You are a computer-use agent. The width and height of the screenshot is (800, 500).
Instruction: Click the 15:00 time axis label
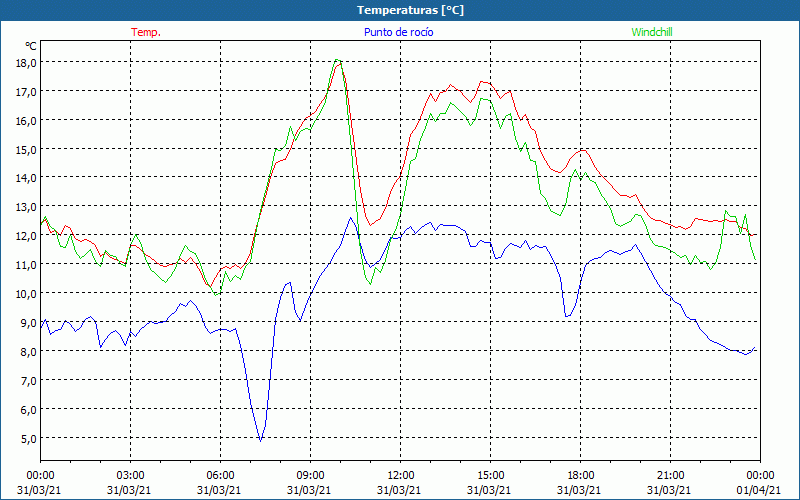[490, 476]
